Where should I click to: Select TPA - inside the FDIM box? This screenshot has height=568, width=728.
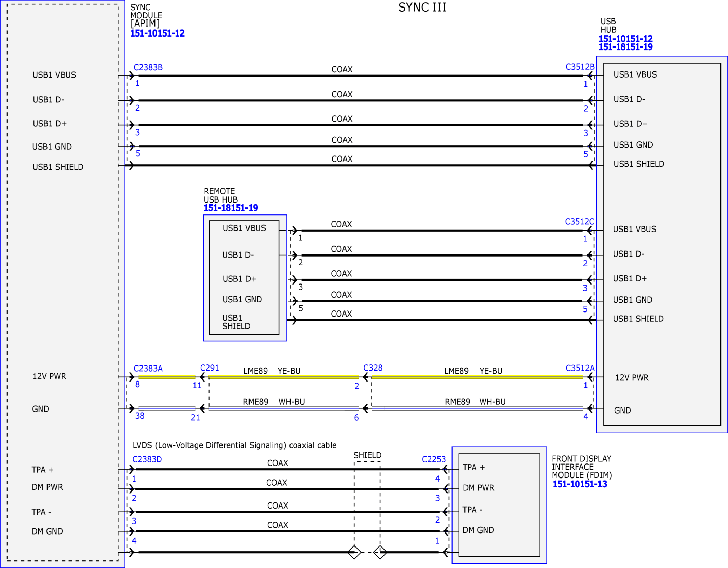click(x=472, y=510)
